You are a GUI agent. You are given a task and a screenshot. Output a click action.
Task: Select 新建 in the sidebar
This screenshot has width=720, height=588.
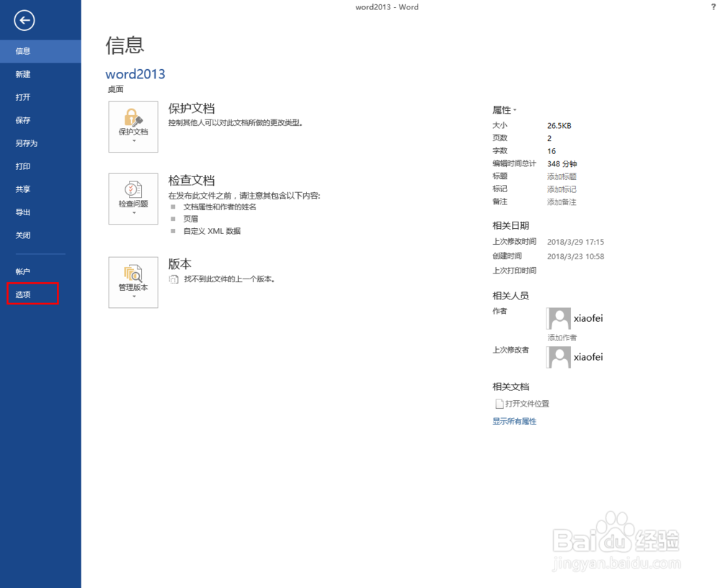[x=23, y=74]
